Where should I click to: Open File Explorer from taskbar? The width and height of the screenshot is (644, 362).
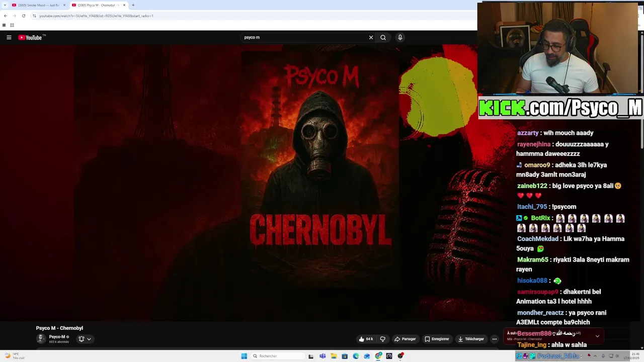[x=334, y=356]
